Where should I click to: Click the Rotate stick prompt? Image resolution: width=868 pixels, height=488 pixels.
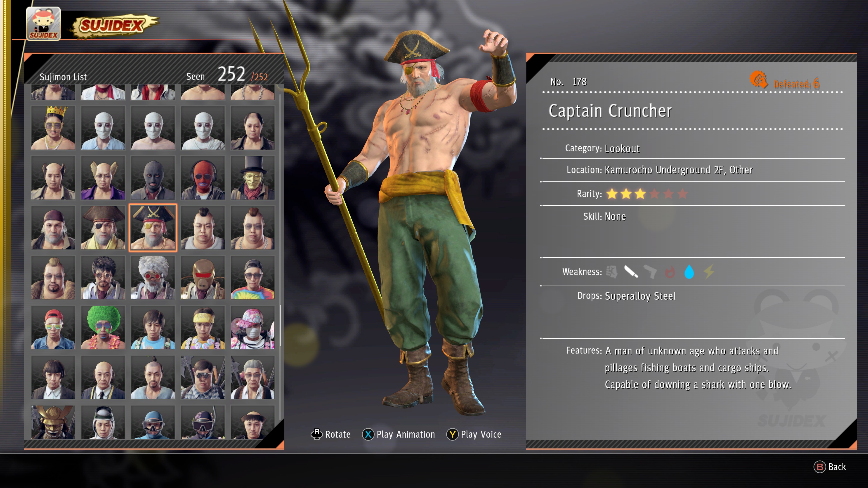tap(330, 434)
